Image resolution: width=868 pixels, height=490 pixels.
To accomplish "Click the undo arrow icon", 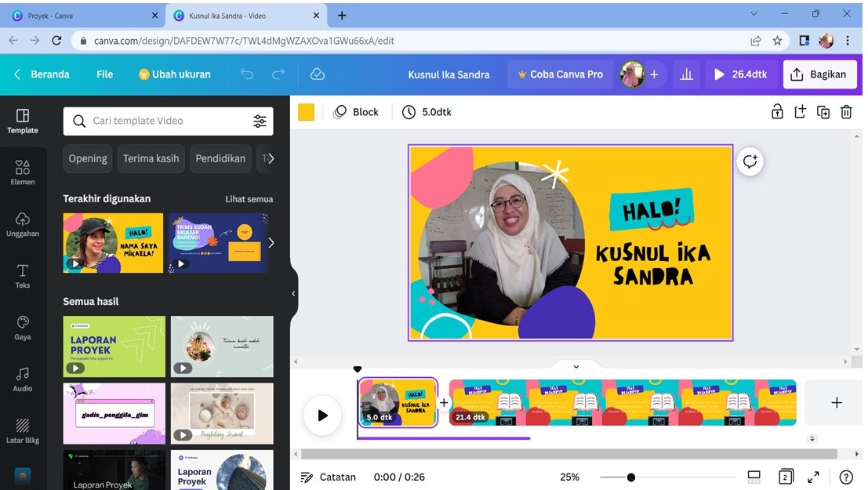I will (247, 74).
